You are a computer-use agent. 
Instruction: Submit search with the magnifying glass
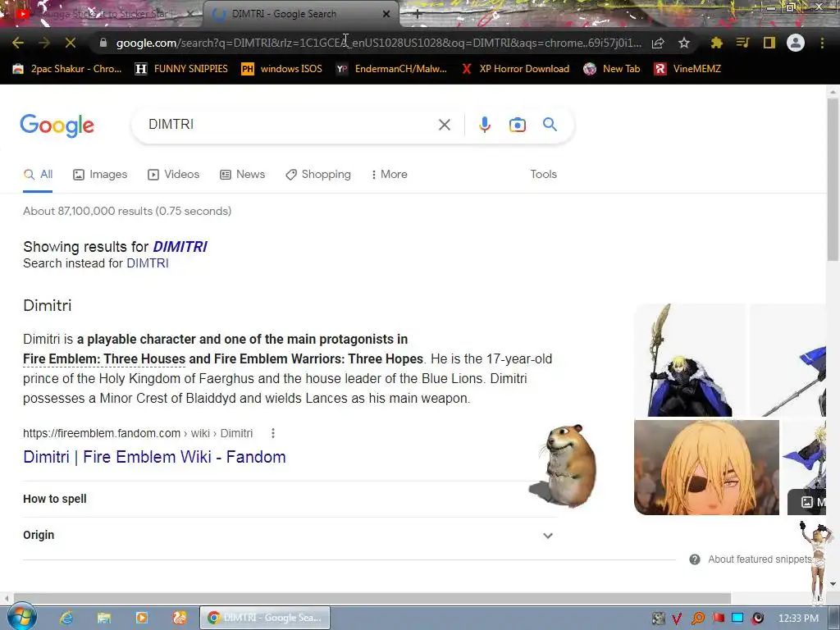pos(550,125)
